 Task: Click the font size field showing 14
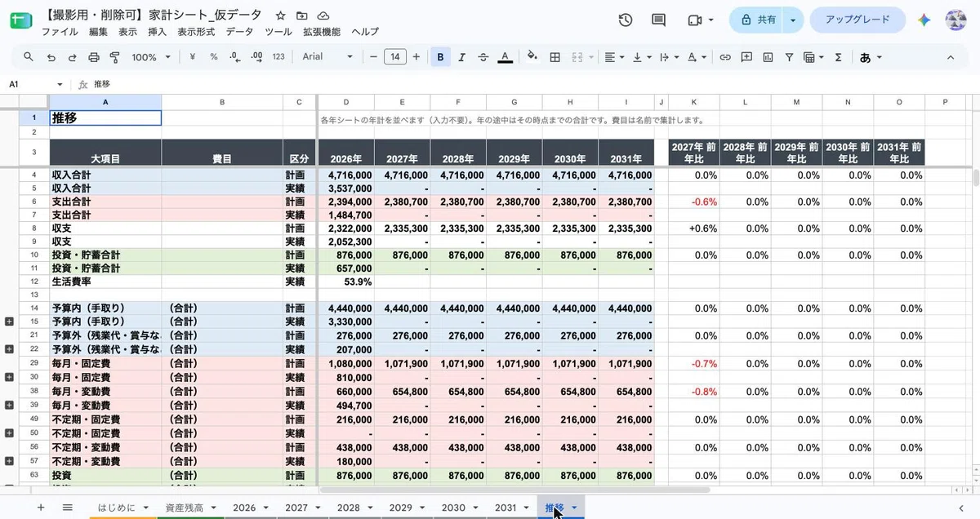[395, 57]
